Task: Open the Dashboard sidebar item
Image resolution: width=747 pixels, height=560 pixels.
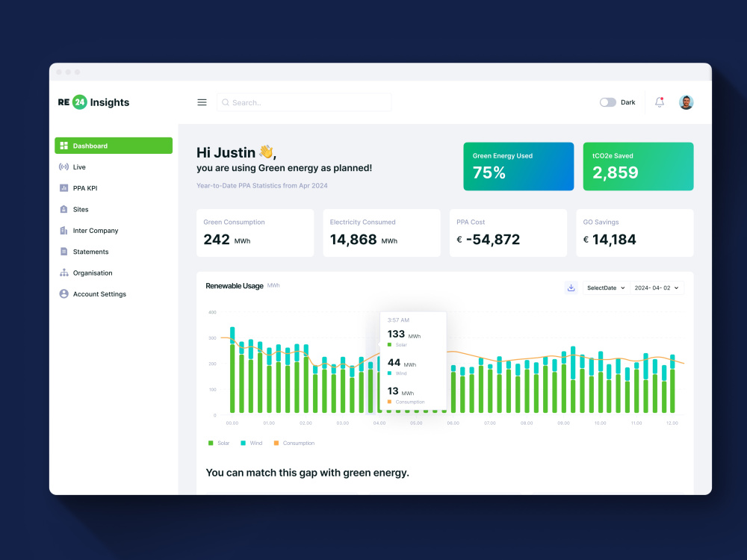Action: pyautogui.click(x=114, y=146)
